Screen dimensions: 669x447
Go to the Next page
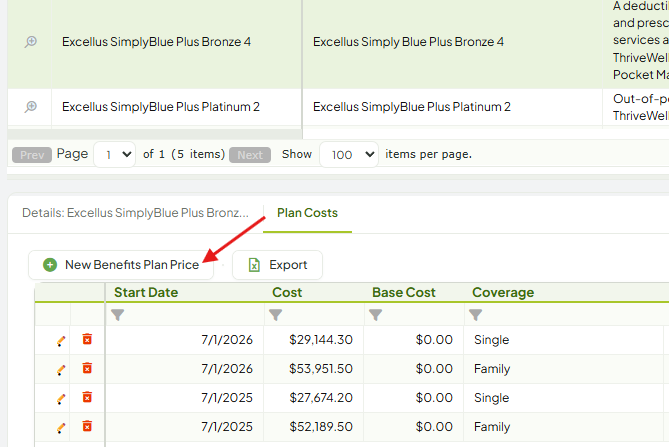click(x=250, y=155)
